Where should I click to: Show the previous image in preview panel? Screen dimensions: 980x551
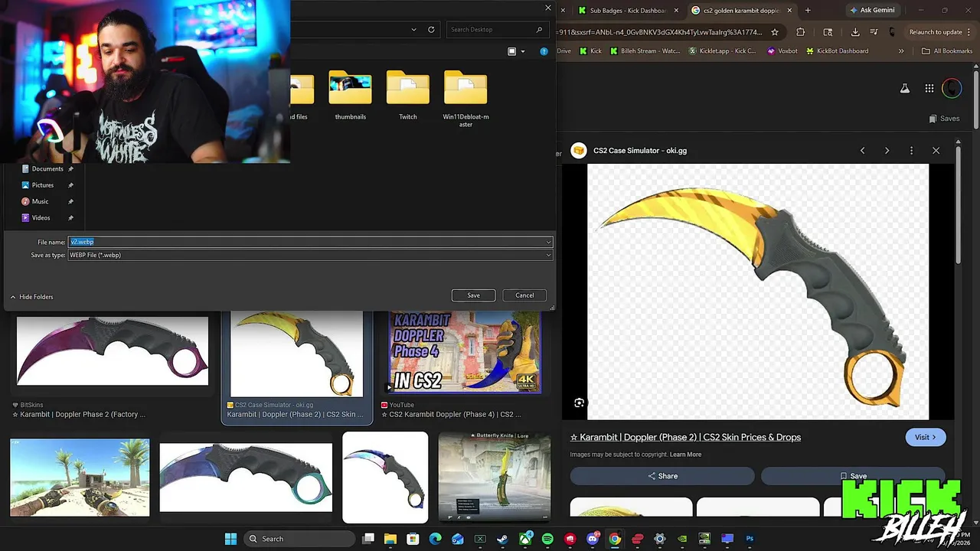tap(862, 151)
